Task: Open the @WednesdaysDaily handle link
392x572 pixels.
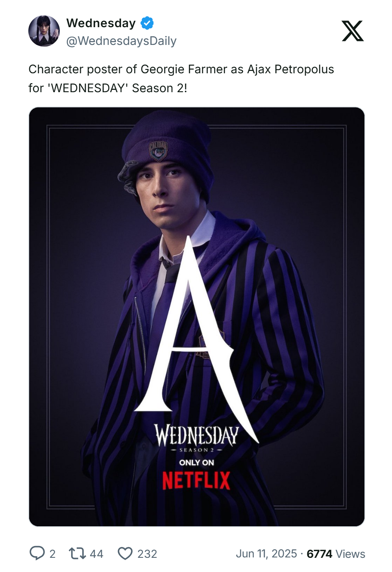Action: [121, 41]
